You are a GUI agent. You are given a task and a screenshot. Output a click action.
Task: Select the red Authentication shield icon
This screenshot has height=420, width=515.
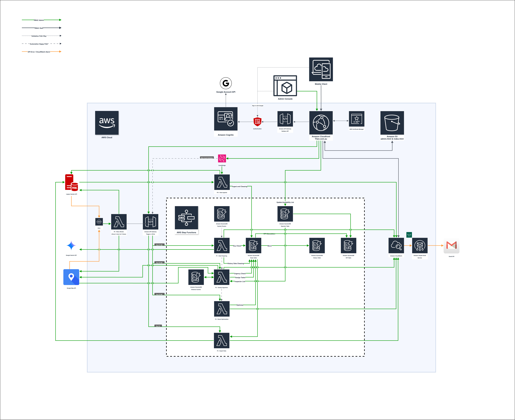coord(257,122)
